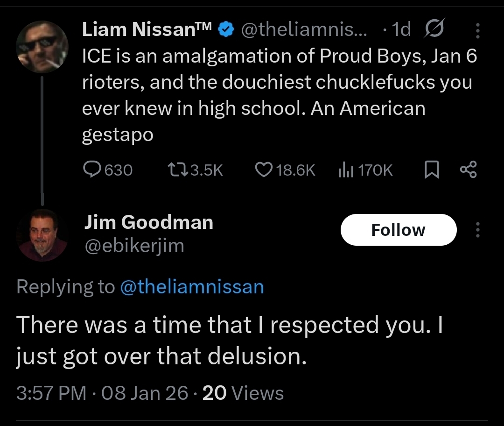Click the Grok slash icon beside 1d
This screenshot has height=426, width=504.
click(434, 30)
